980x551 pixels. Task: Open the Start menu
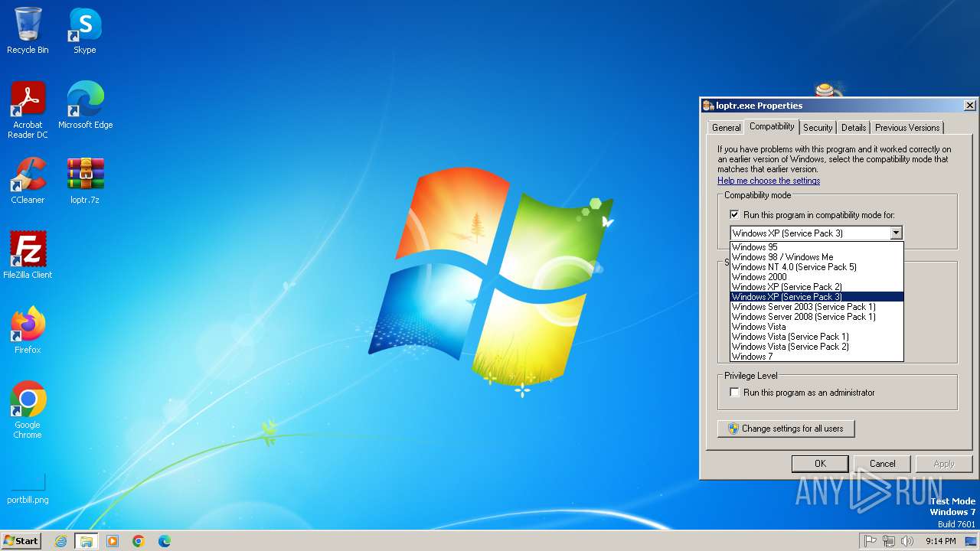[x=21, y=541]
